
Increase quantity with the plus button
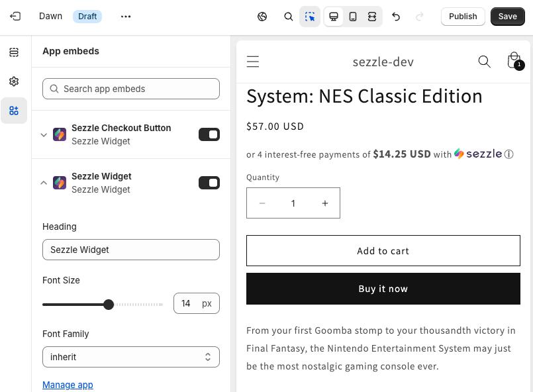(x=324, y=203)
